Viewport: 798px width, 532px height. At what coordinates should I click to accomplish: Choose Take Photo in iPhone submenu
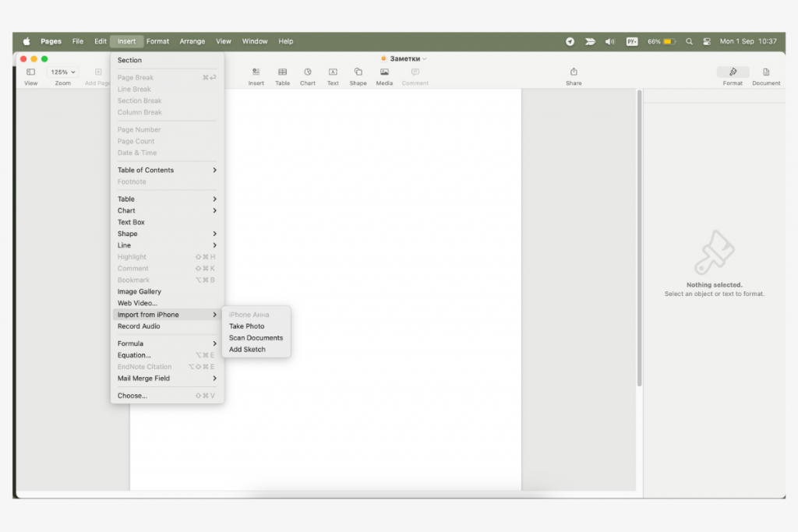point(246,326)
